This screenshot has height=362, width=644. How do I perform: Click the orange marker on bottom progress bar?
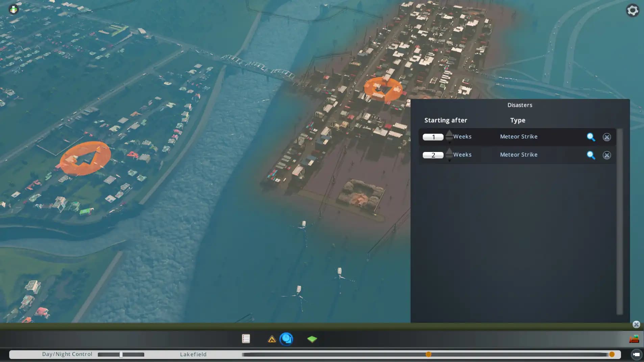pyautogui.click(x=428, y=354)
